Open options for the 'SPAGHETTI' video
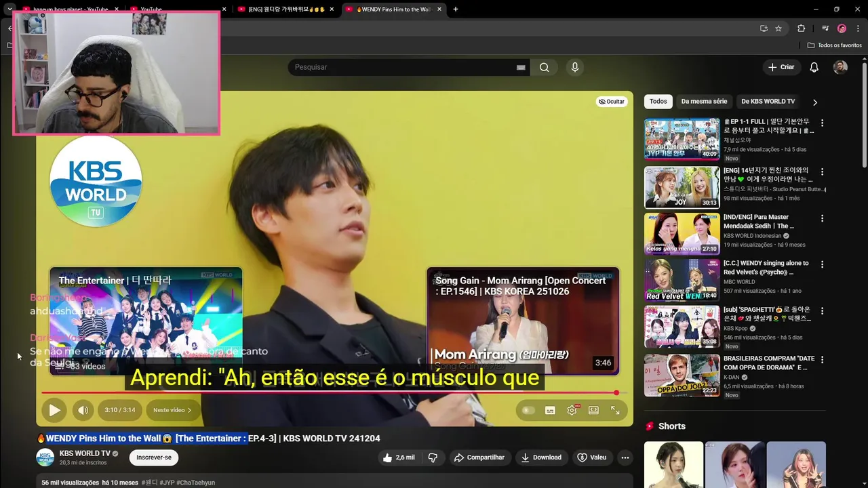Image resolution: width=868 pixels, height=488 pixels. click(x=822, y=312)
